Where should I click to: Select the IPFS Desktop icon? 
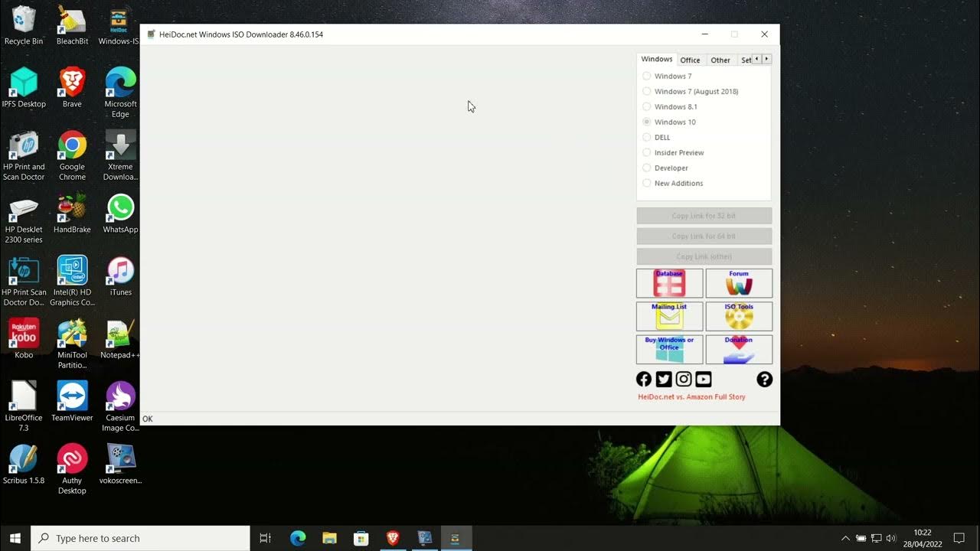24,87
